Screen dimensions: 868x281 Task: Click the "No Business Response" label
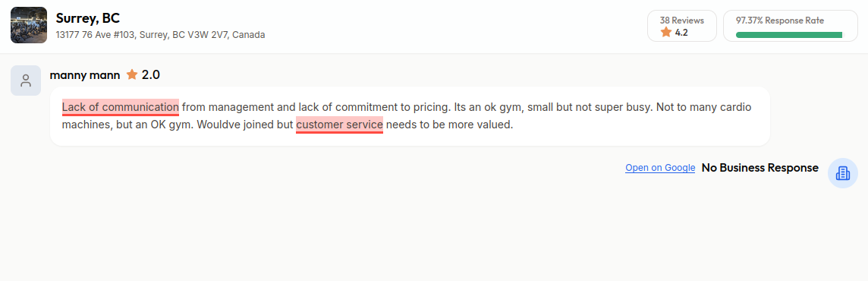(760, 168)
